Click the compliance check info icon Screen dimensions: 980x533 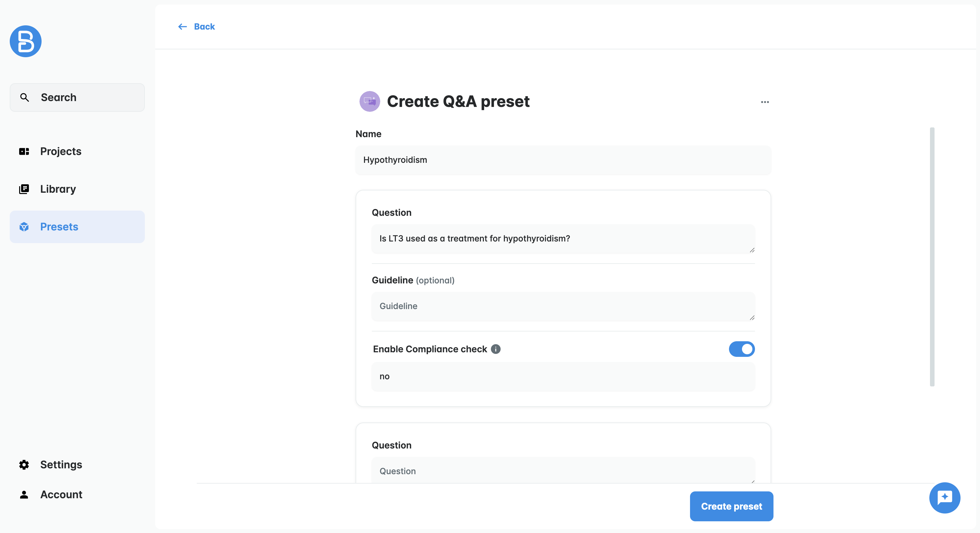tap(495, 349)
